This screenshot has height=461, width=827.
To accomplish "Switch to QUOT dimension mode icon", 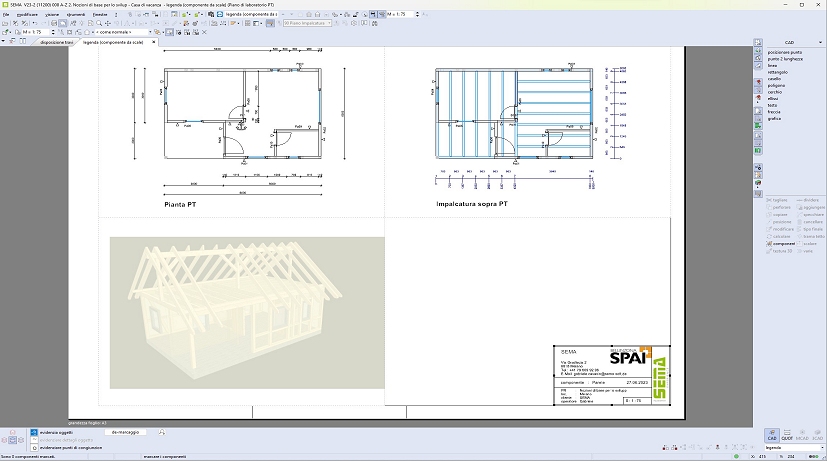I will point(787,436).
